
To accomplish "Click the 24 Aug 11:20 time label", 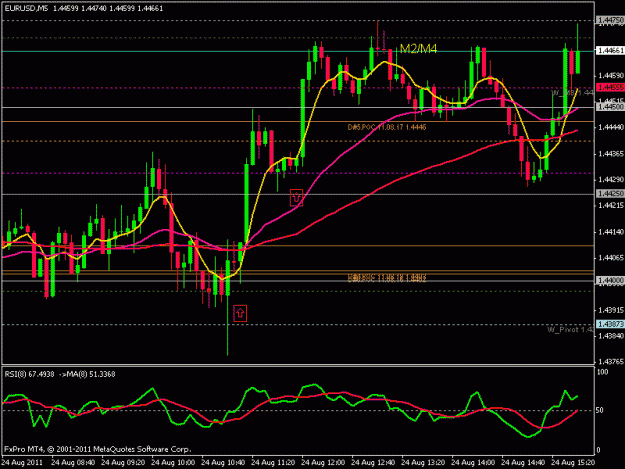I will [273, 463].
